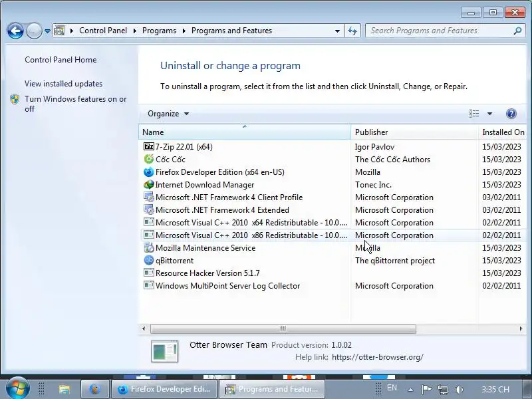The height and width of the screenshot is (399, 532).
Task: Select the qBittorrent program name
Action: pyautogui.click(x=174, y=260)
